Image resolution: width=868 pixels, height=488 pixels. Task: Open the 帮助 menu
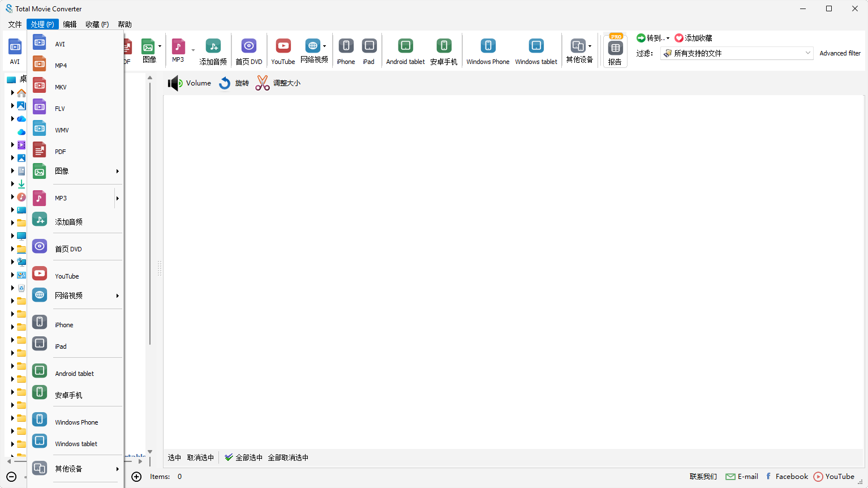tap(124, 24)
